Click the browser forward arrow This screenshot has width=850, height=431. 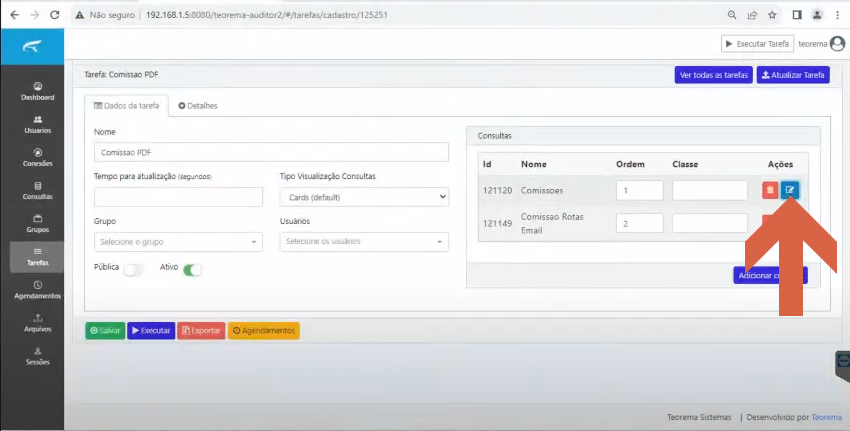[35, 15]
